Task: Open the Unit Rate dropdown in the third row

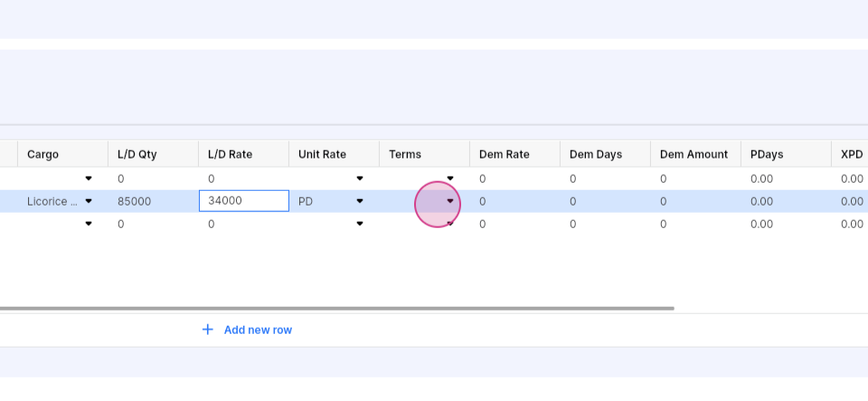Action: [360, 224]
